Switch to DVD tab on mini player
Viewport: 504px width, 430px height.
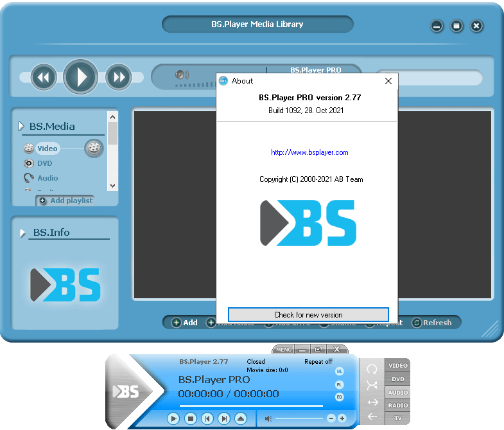click(398, 379)
